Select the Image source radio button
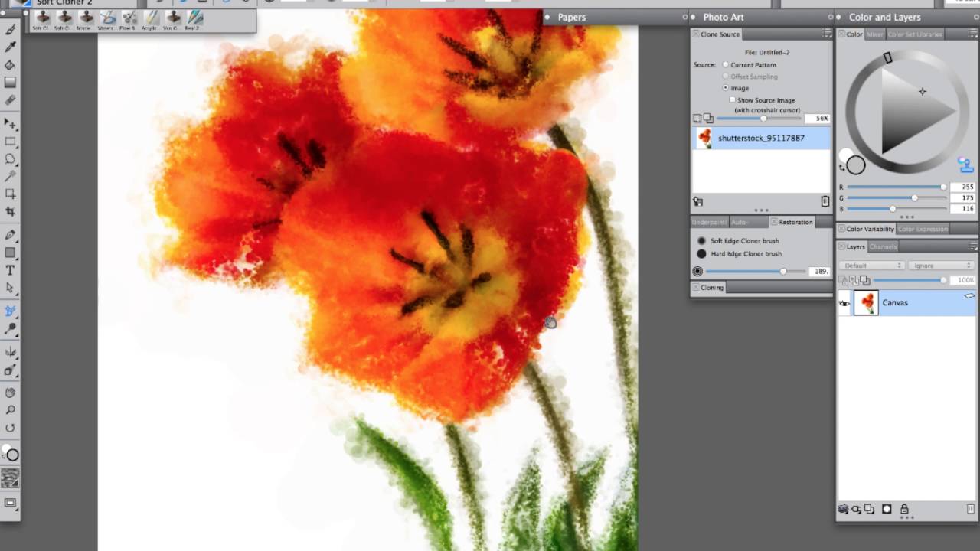980x551 pixels. [x=726, y=88]
